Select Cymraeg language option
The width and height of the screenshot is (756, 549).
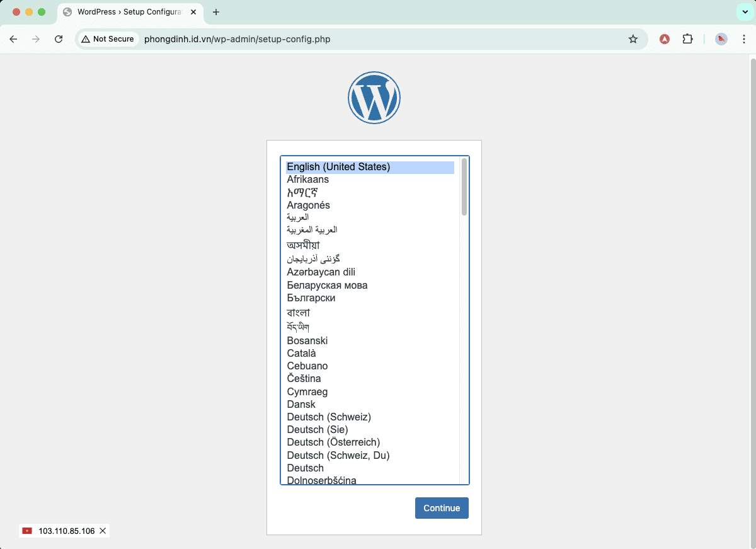(370, 391)
